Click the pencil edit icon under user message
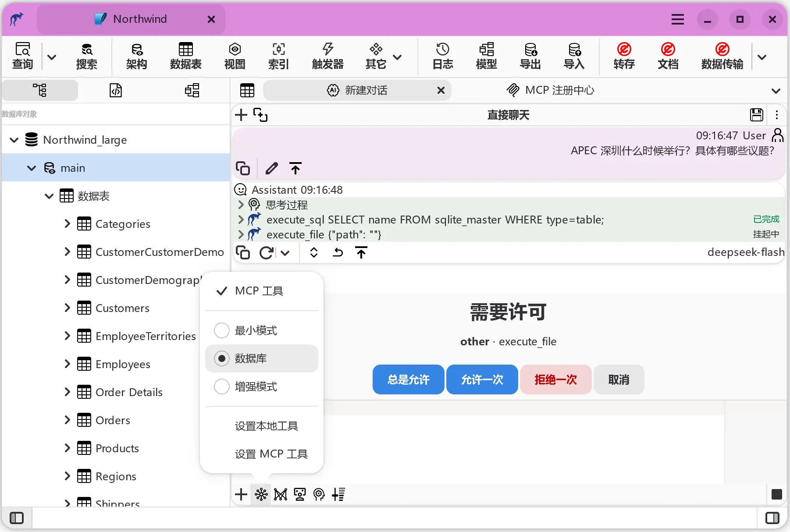Screen dimensions: 790x532 pyautogui.click(x=271, y=168)
